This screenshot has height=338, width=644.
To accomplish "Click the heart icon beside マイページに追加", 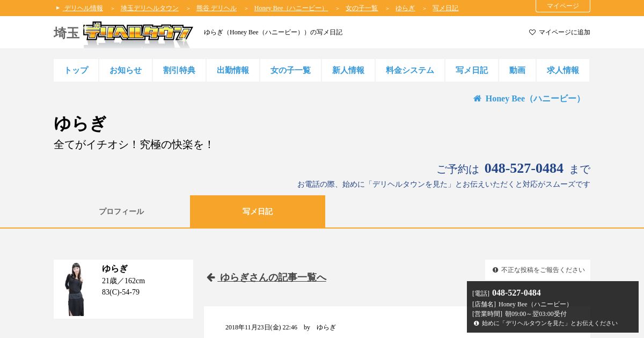I will pos(532,32).
